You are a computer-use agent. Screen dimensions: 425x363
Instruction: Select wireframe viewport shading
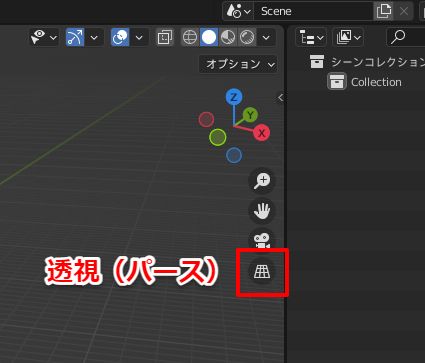tap(190, 37)
